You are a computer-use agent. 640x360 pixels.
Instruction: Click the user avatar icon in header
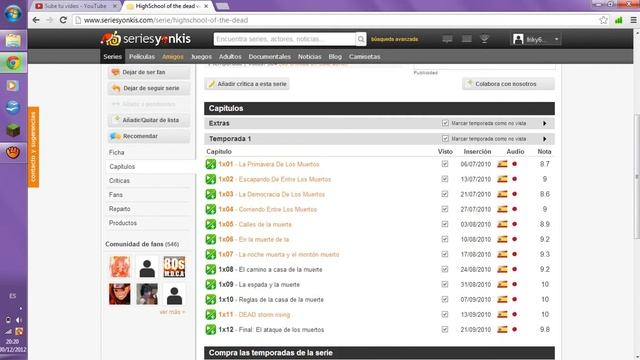[x=518, y=39]
